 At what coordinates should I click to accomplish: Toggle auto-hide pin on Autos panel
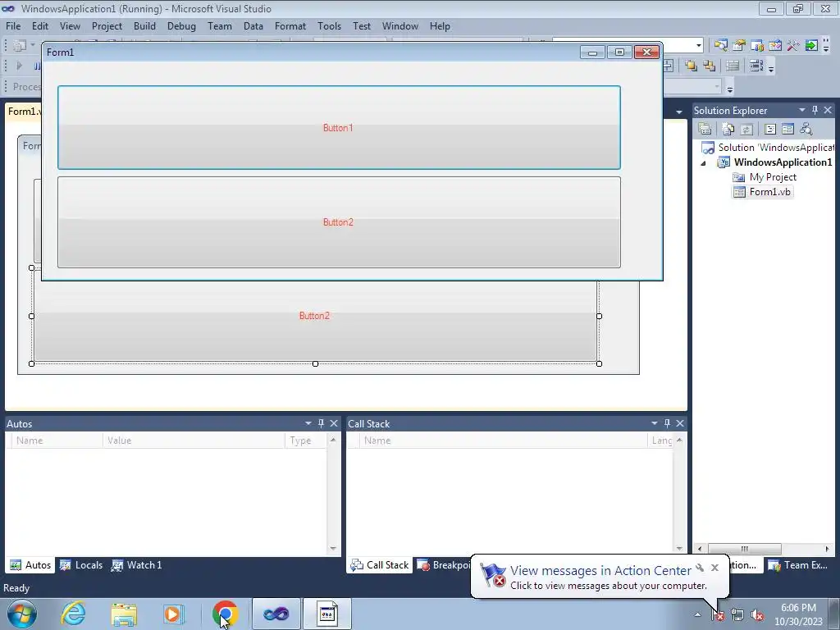pos(321,423)
